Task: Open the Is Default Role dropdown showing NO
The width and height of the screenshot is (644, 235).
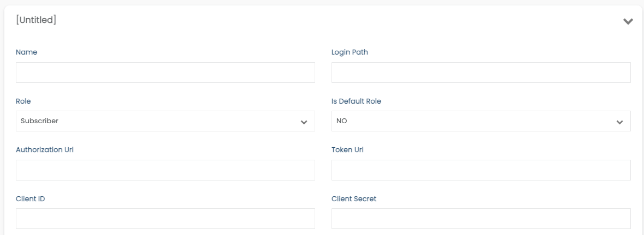Action: (x=481, y=121)
